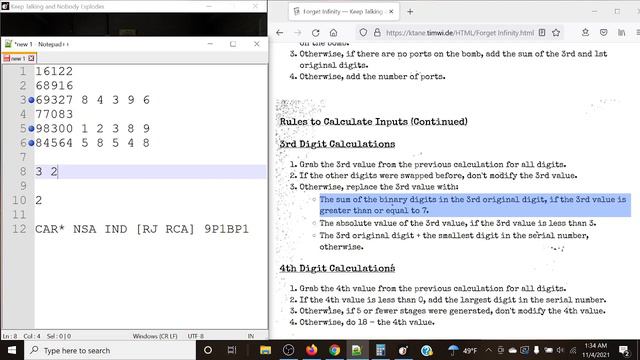This screenshot has width=640, height=360.
Task: Click the 'CAR* NSA IND' line of text
Action: (142, 229)
